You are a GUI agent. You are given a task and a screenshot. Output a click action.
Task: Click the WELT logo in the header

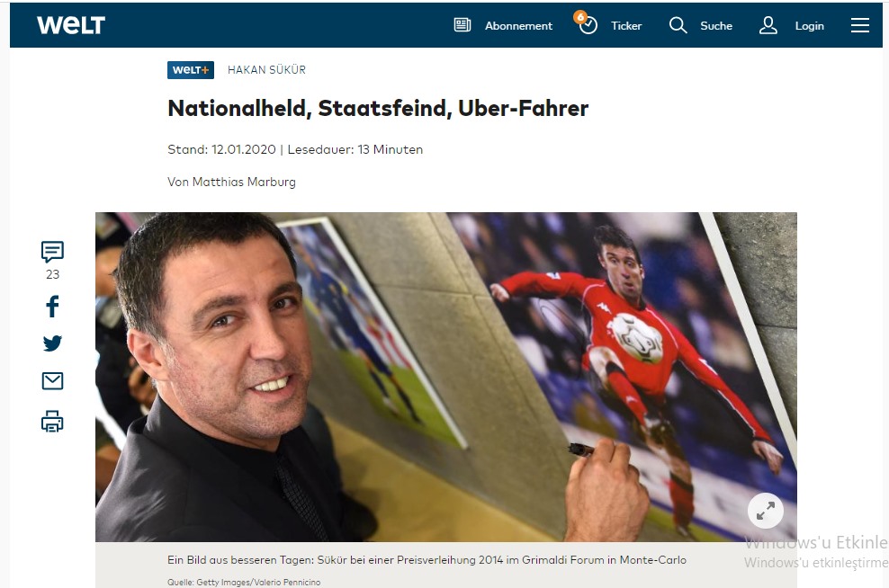[x=71, y=25]
